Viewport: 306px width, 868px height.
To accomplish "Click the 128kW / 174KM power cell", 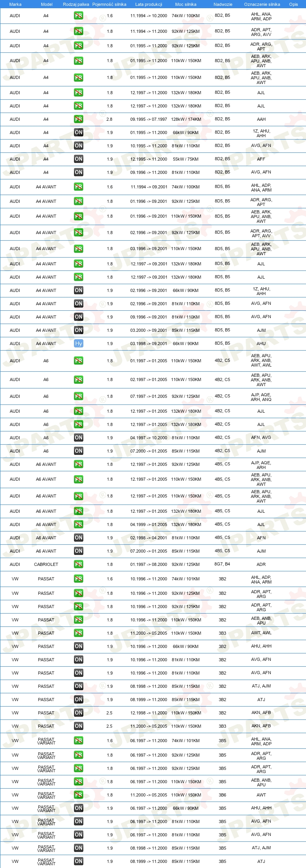I will tap(186, 119).
